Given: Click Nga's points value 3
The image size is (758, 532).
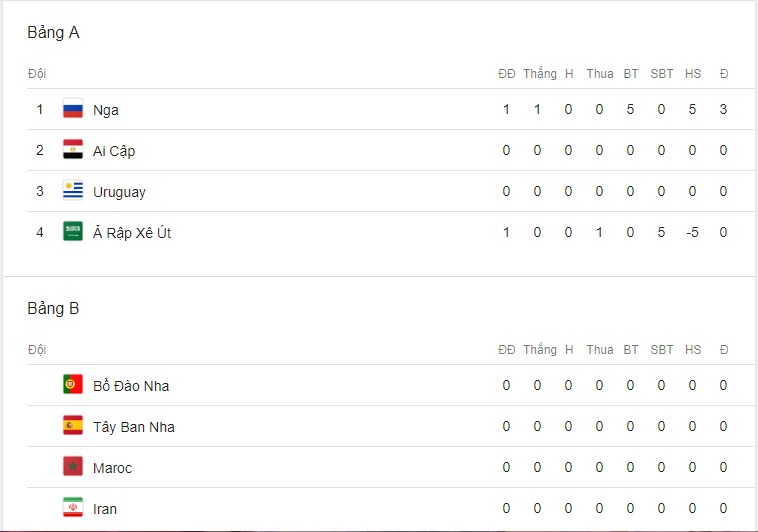Looking at the screenshot, I should (x=723, y=109).
